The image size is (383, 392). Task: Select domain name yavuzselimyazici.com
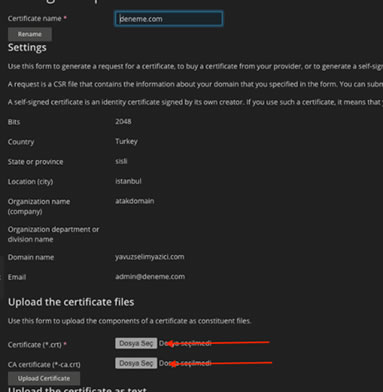pos(150,257)
